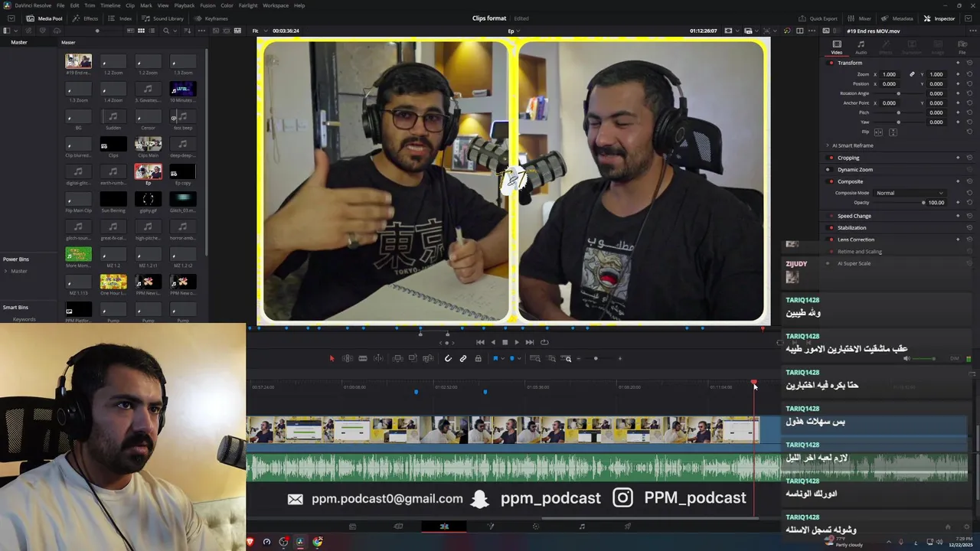Select the Ep clip thumbnail in Media Pool
The width and height of the screenshot is (980, 551).
coord(148,173)
